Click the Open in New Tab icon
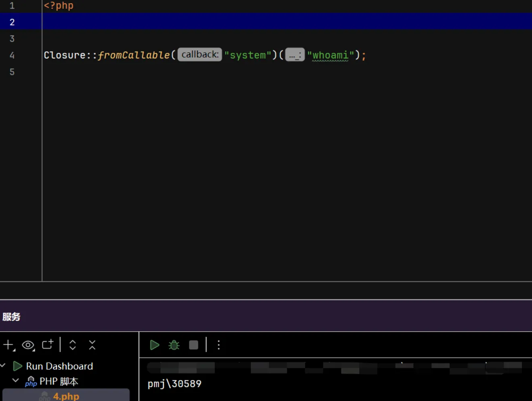This screenshot has width=532, height=401. pos(48,344)
